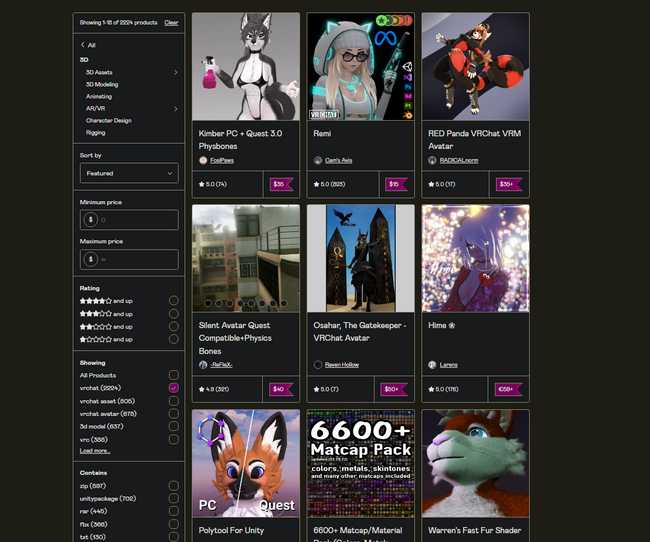The height and width of the screenshot is (542, 650).
Task: Expand the 3D Assets subcategory arrow
Action: 176,72
